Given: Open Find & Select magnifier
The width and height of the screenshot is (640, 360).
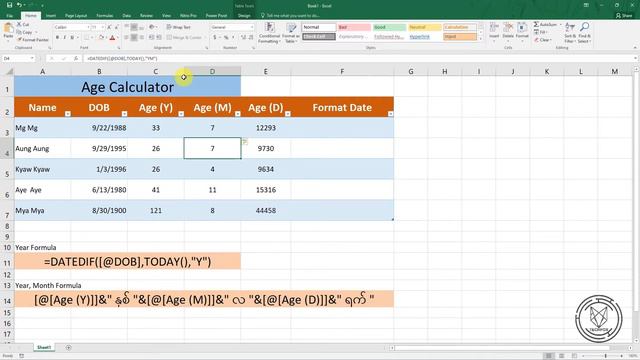Looking at the screenshot, I should pyautogui.click(x=584, y=33).
